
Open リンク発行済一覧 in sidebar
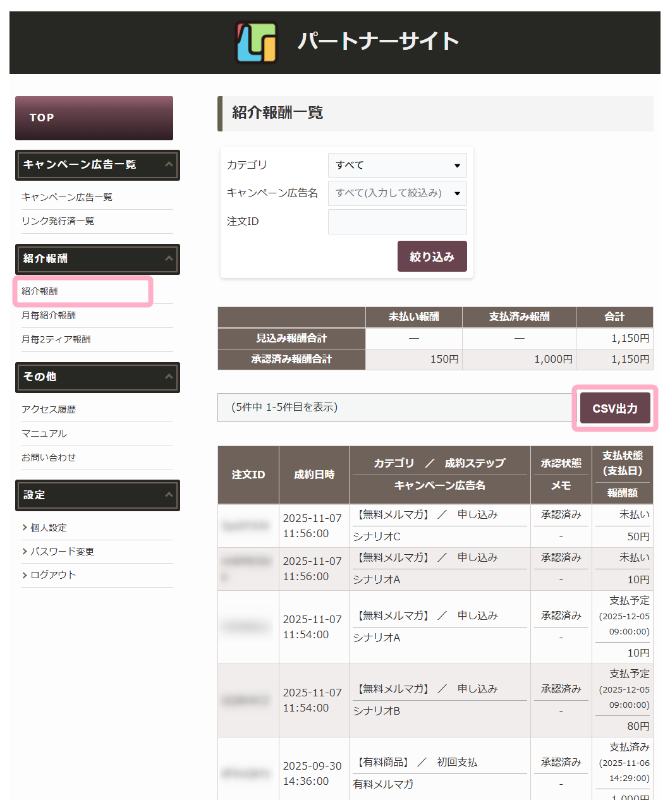pos(58,221)
